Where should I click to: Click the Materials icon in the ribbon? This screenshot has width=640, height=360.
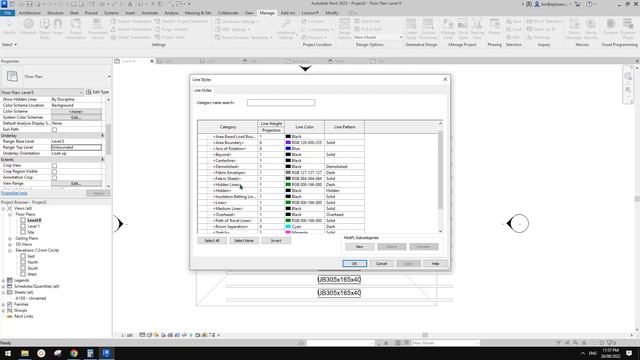pos(28,28)
